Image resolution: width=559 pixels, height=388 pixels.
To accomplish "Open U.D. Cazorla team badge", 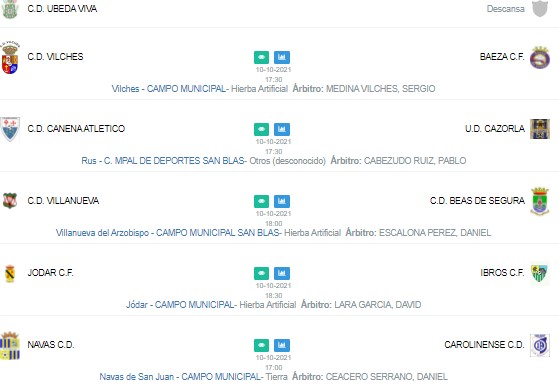I will tap(540, 129).
